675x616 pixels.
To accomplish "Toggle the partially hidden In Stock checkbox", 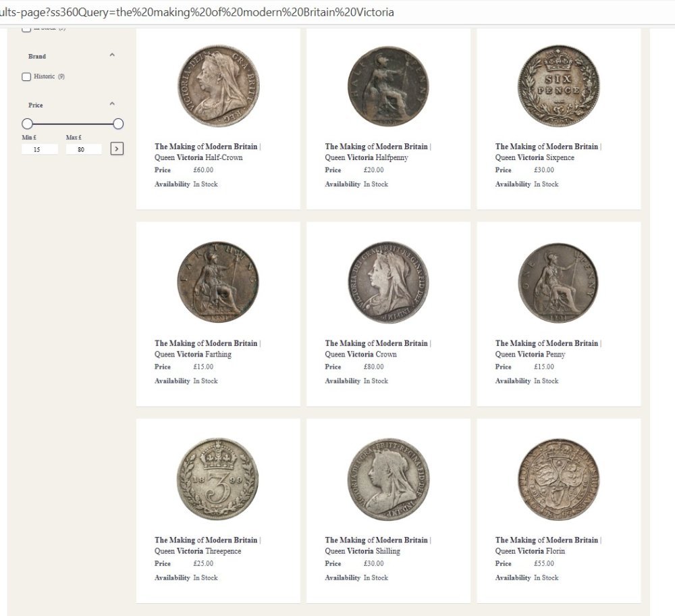I will click(26, 29).
